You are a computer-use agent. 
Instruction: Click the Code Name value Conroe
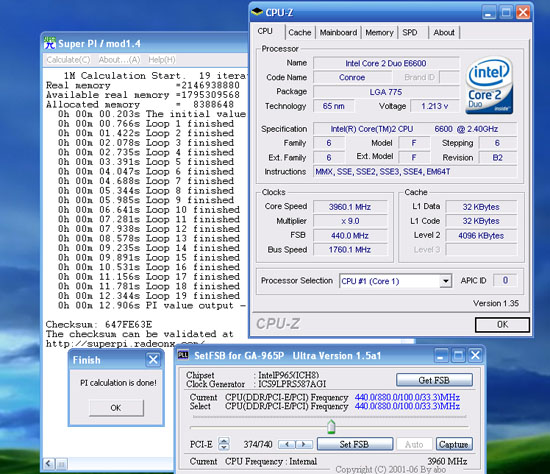coord(352,78)
